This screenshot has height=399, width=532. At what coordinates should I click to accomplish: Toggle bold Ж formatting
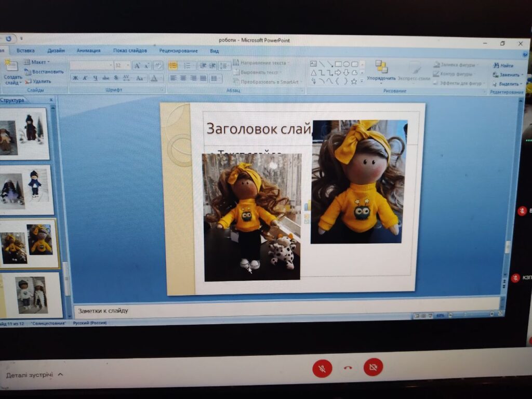[x=75, y=78]
